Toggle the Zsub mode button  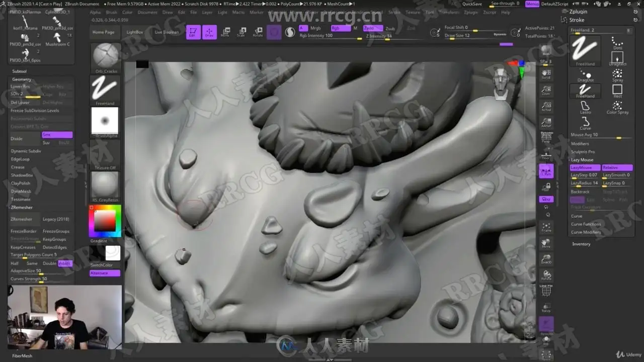point(390,28)
